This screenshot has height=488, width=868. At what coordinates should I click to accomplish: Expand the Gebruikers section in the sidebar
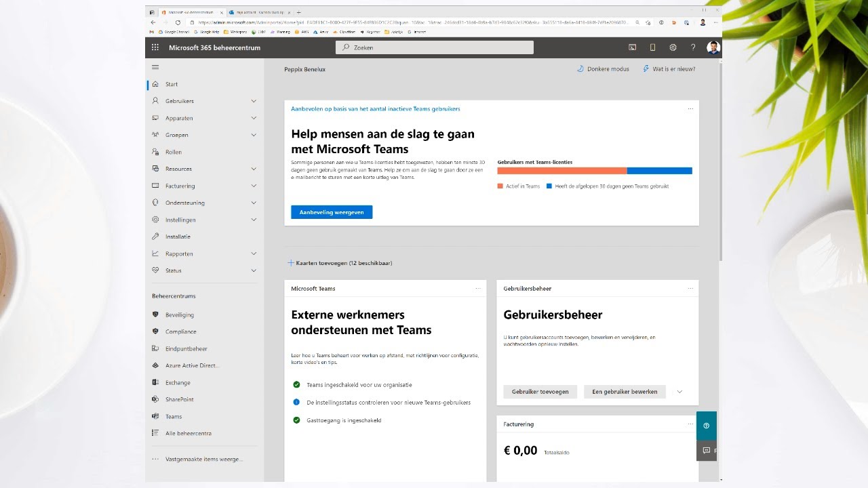click(x=254, y=100)
